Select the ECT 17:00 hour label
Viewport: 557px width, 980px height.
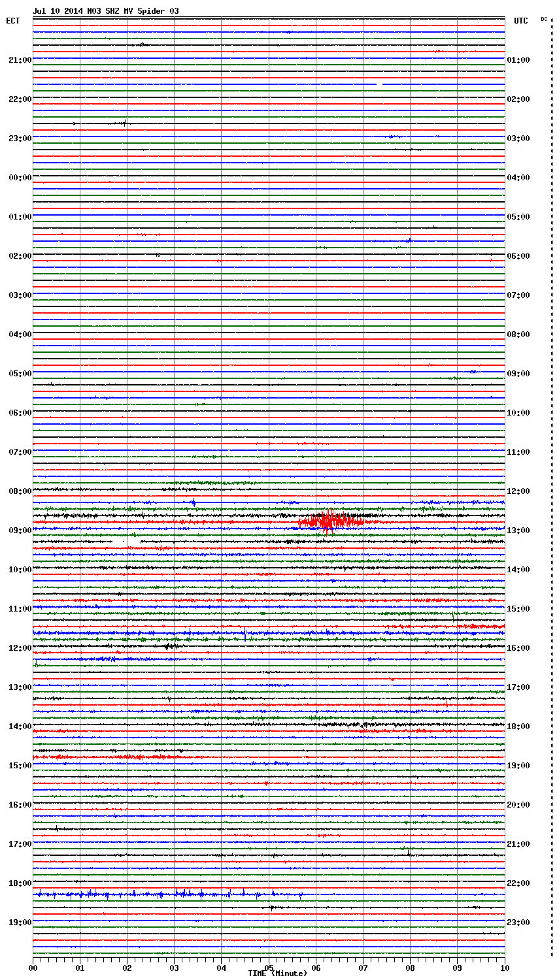pos(20,844)
